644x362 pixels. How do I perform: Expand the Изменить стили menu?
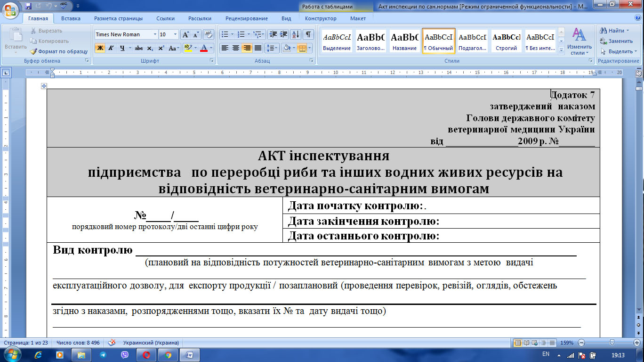(579, 41)
